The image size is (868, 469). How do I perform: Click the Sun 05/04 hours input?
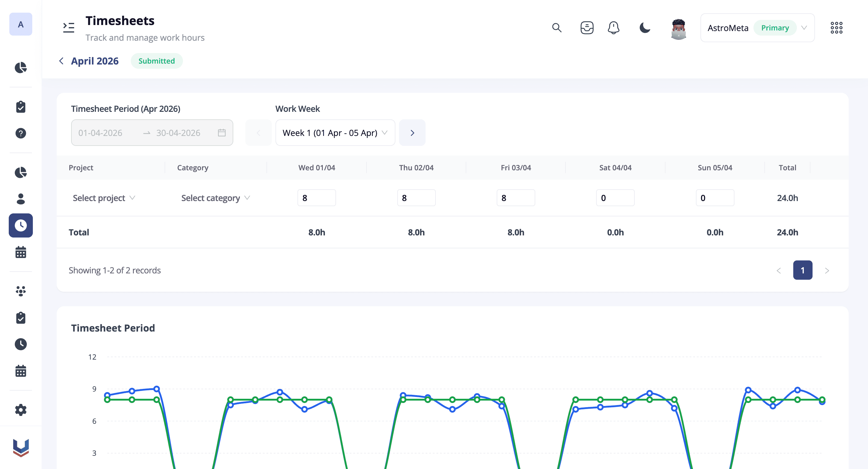715,198
